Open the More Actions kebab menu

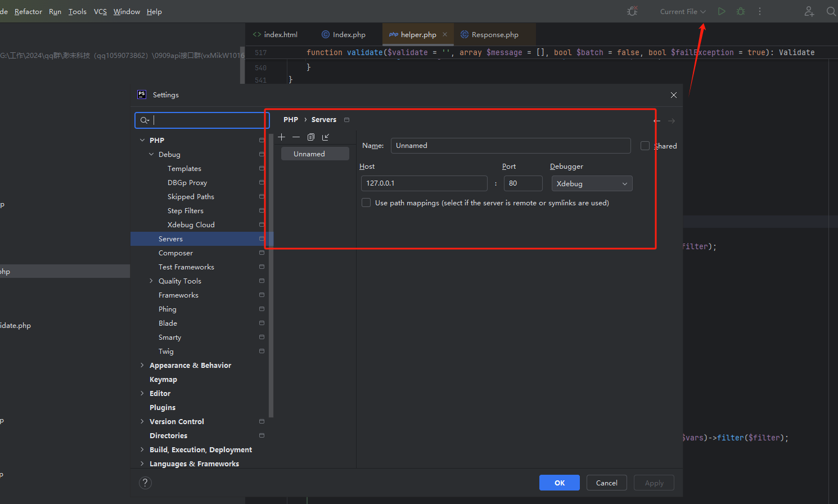pos(760,11)
